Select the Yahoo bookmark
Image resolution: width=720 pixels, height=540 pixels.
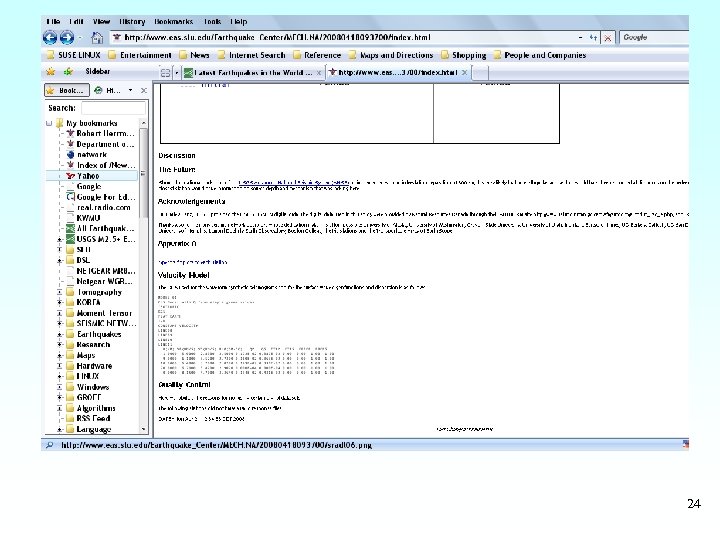pyautogui.click(x=83, y=176)
